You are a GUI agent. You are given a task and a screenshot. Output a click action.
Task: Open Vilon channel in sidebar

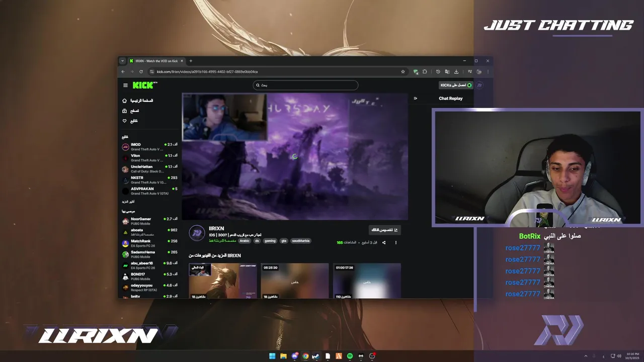(149, 158)
